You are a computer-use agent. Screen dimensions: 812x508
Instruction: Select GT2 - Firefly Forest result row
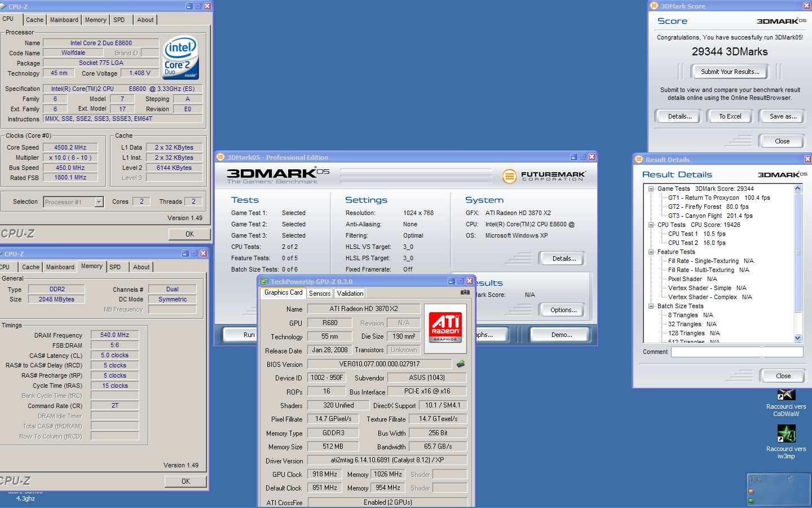708,207
